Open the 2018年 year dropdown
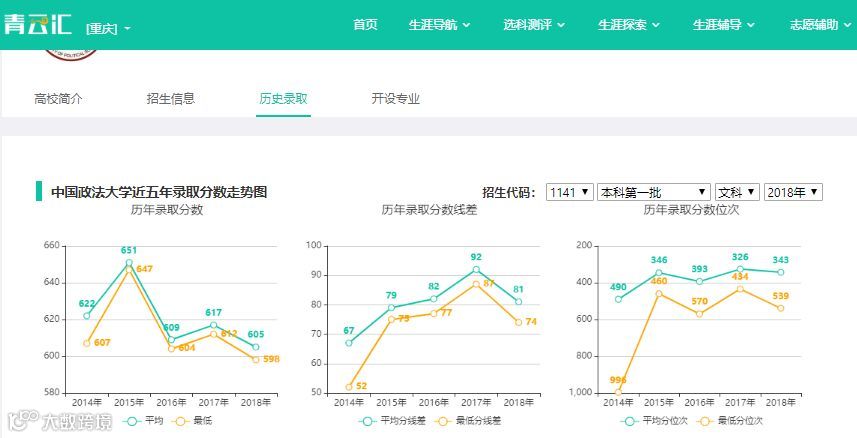Screen dimensions: 857x438 pyautogui.click(x=793, y=192)
